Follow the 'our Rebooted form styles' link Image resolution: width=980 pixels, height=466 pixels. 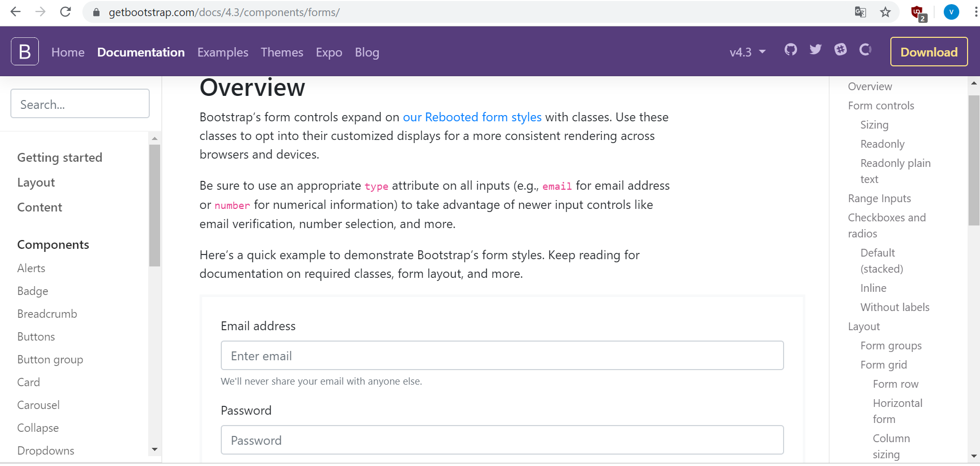pyautogui.click(x=472, y=117)
